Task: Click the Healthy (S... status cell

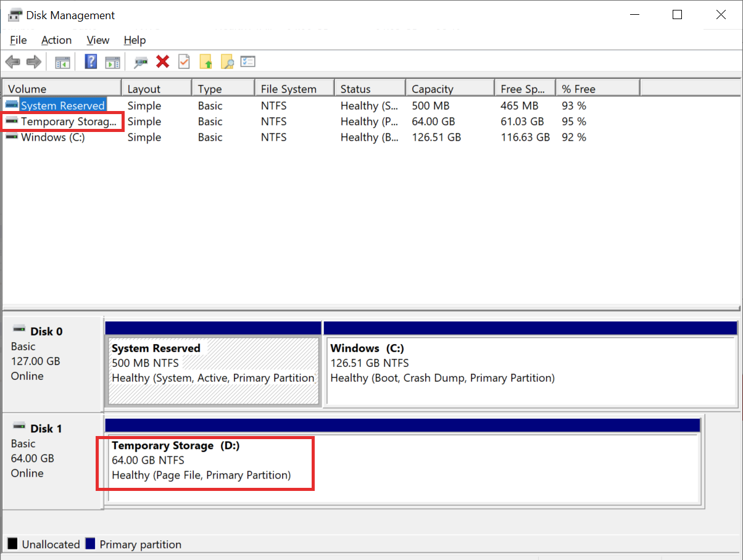Action: point(370,105)
